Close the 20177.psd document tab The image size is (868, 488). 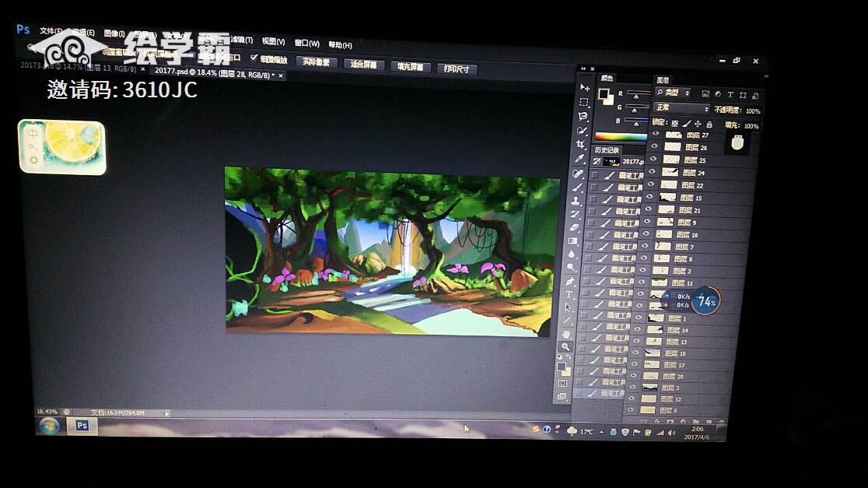tap(281, 75)
